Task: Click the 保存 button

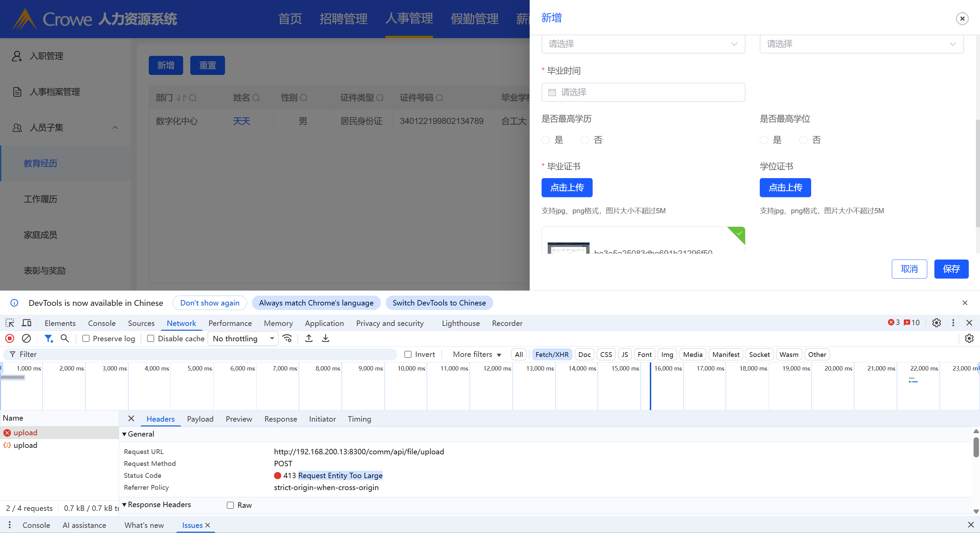Action: coord(951,269)
